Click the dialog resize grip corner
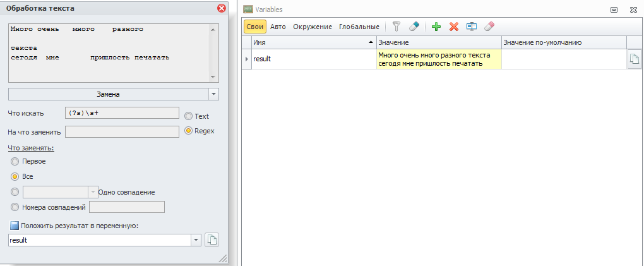Viewport: 644px width, 266px height. (223, 258)
